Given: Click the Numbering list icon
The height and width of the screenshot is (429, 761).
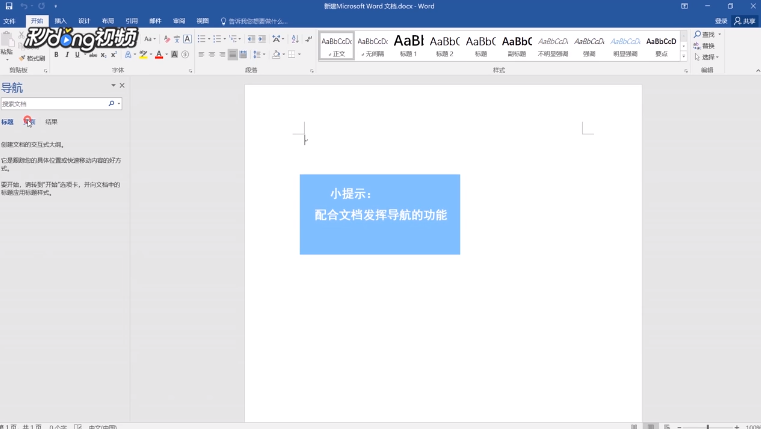Looking at the screenshot, I should (x=217, y=39).
